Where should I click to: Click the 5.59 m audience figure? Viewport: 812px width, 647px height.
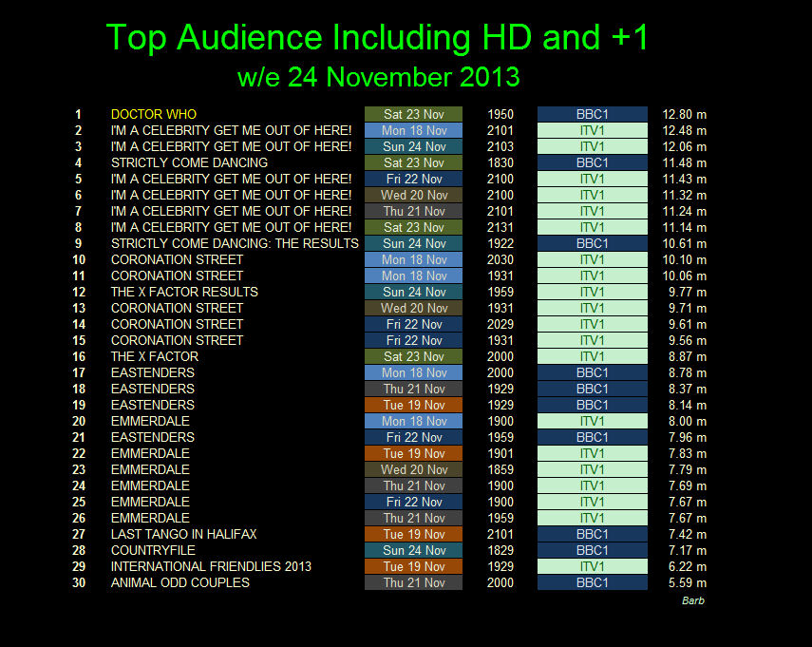pyautogui.click(x=684, y=582)
